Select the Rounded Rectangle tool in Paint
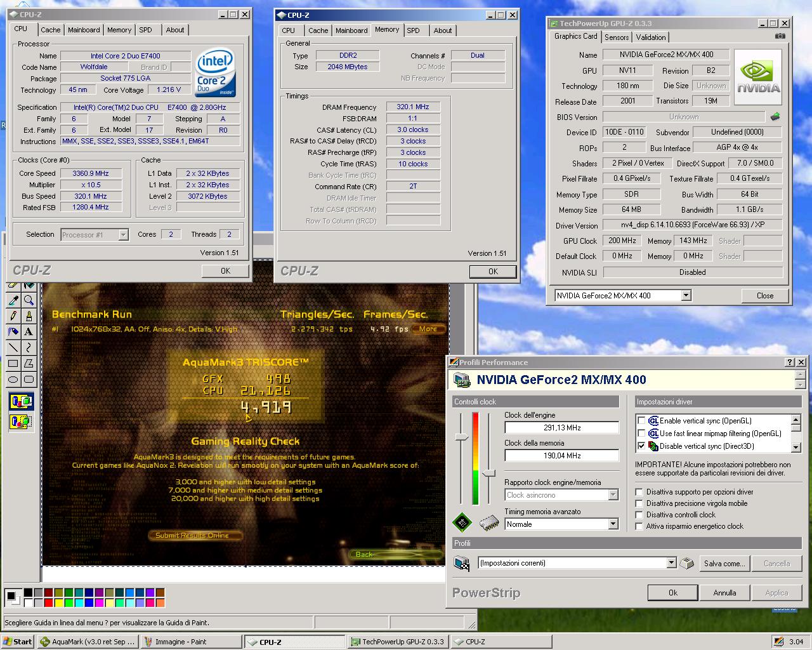The image size is (812, 650). 29,379
